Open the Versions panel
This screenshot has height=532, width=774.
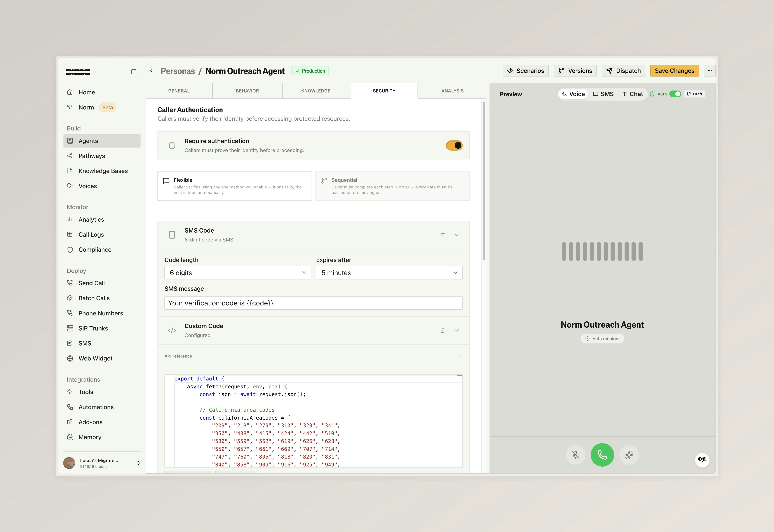tap(575, 71)
